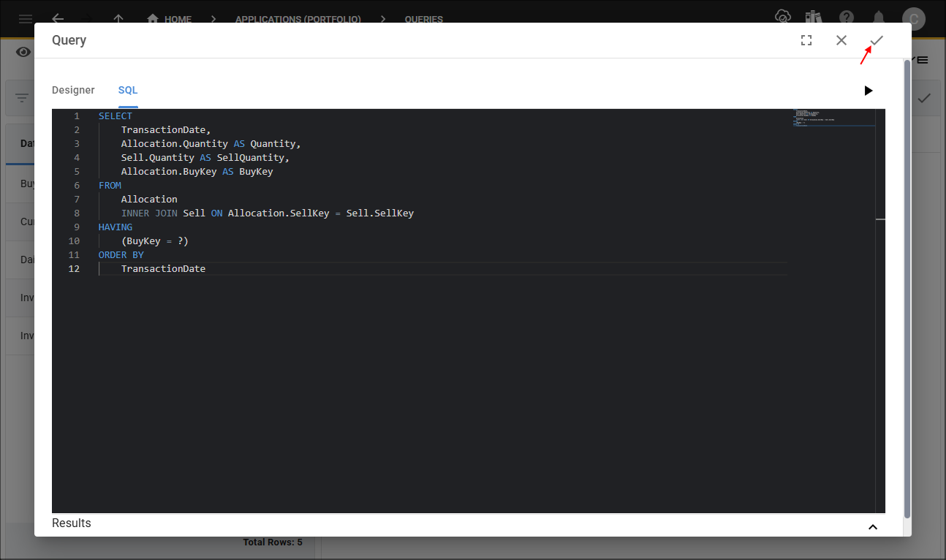Click the cloud sync icon in header
Image resolution: width=946 pixels, height=560 pixels.
(783, 18)
